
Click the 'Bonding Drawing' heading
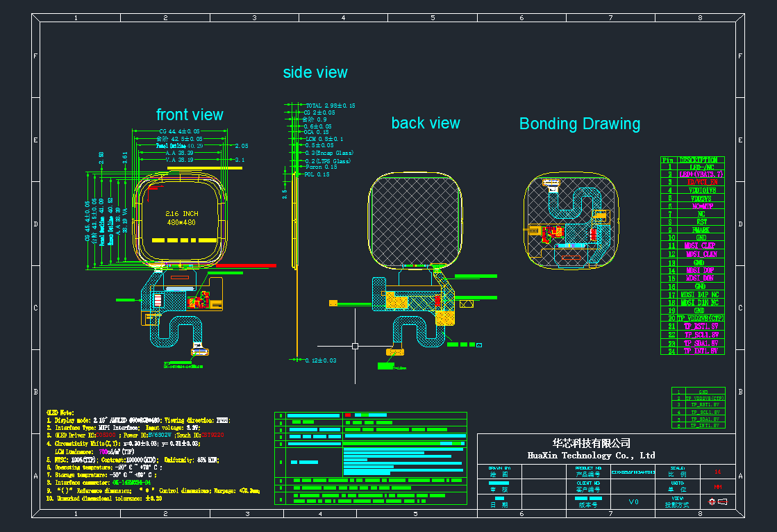(579, 124)
